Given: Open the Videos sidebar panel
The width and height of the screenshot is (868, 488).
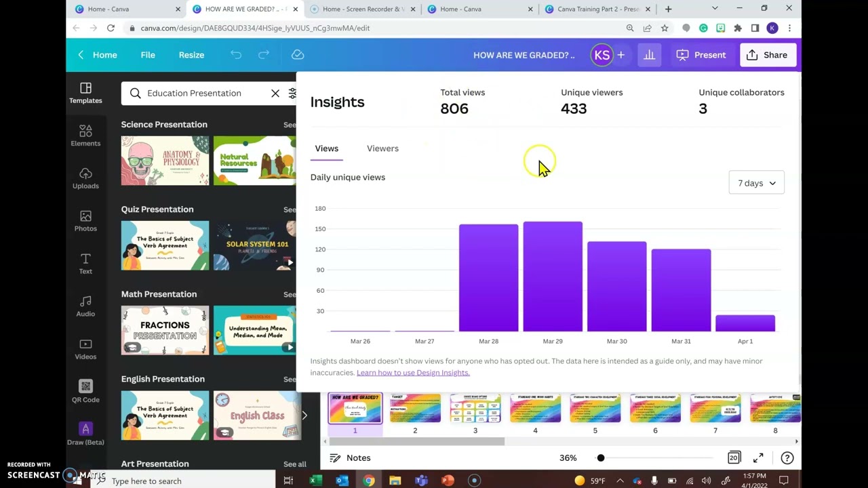Looking at the screenshot, I should click(x=85, y=349).
